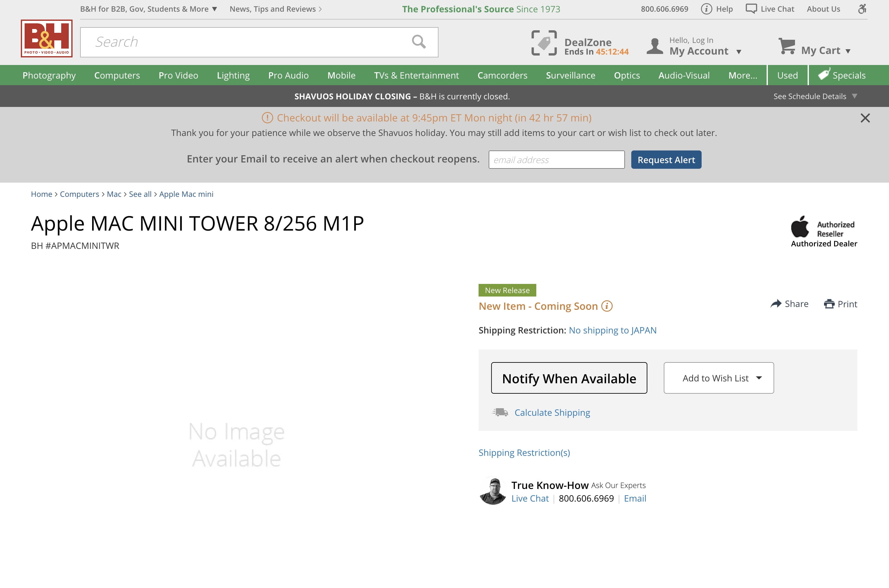Screen dimensions: 889x588
Task: Expand See Schedule Details
Action: pyautogui.click(x=815, y=97)
